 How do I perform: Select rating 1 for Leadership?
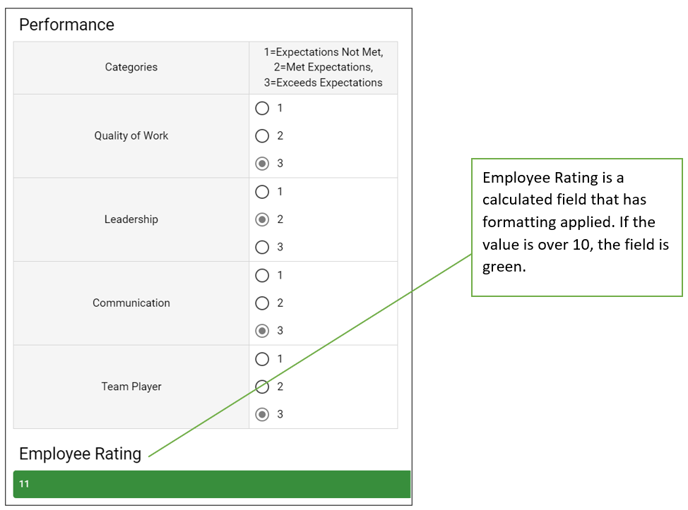[263, 192]
